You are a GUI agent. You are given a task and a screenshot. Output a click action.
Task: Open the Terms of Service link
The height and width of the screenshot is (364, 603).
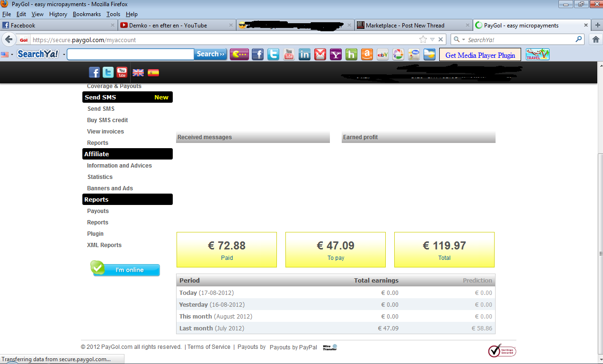pyautogui.click(x=209, y=347)
